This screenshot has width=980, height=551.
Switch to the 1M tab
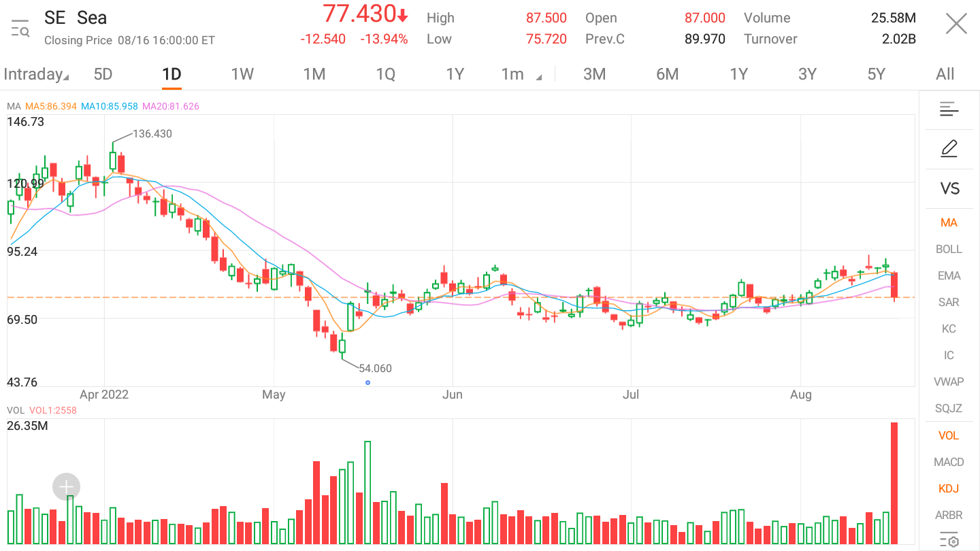314,74
